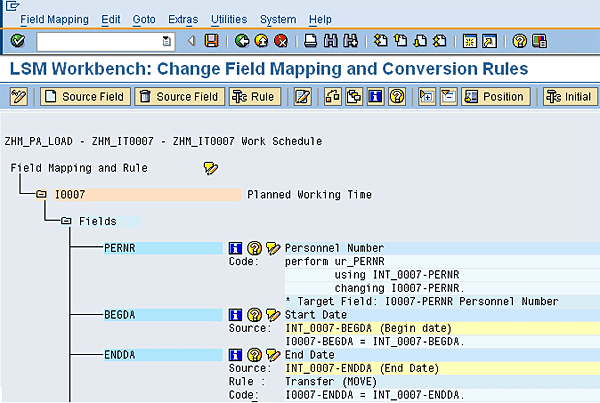Click the Print icon in toolbar
The image size is (600, 403).
311,41
